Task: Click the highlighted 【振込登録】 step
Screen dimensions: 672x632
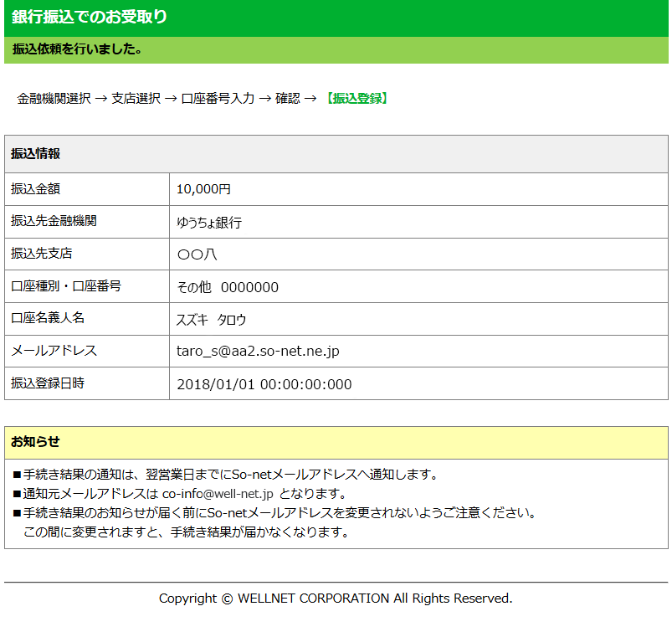Action: pos(356,98)
